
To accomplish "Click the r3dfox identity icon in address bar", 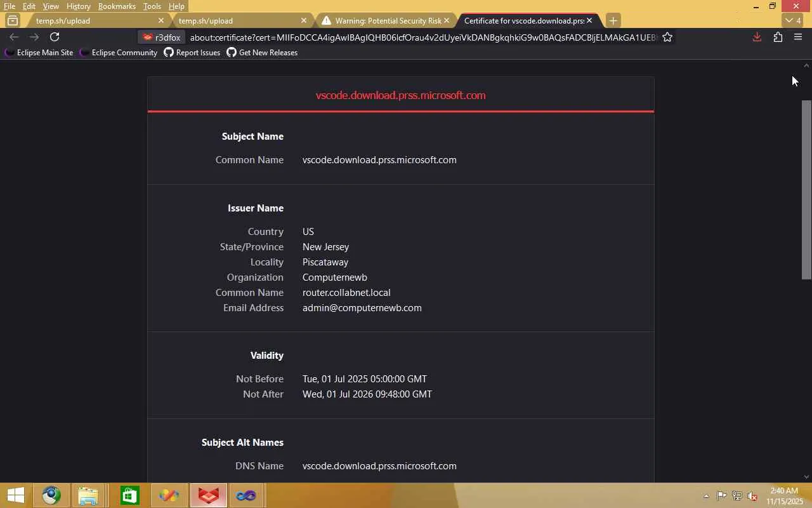I will 162,37.
